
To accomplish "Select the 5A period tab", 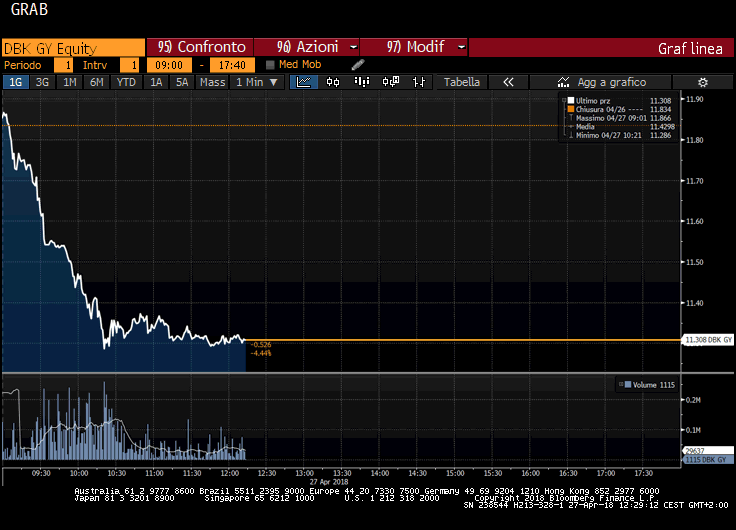I will pyautogui.click(x=182, y=82).
